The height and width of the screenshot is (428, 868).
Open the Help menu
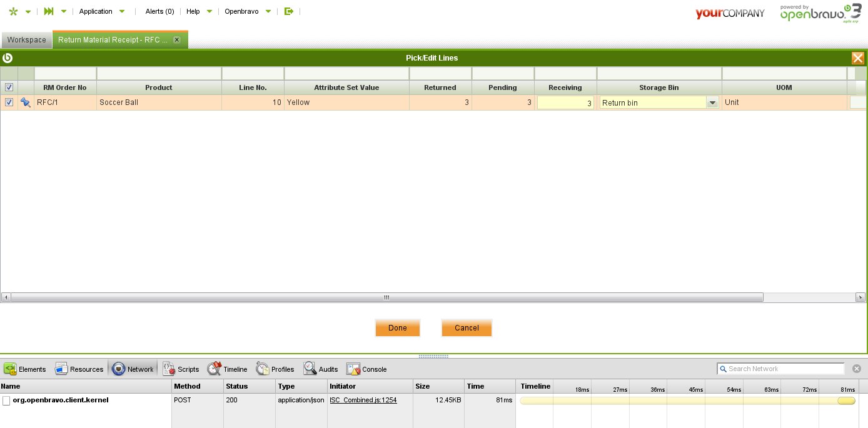[x=199, y=11]
